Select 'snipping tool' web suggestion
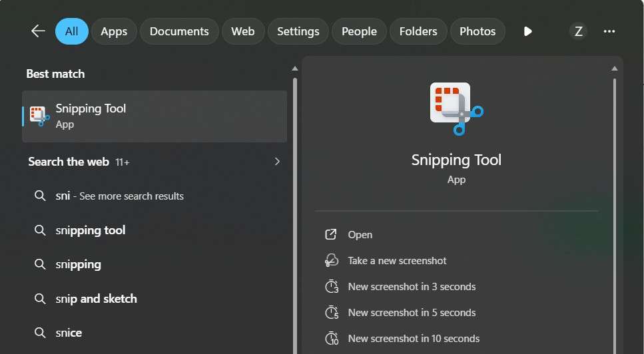 pos(155,230)
